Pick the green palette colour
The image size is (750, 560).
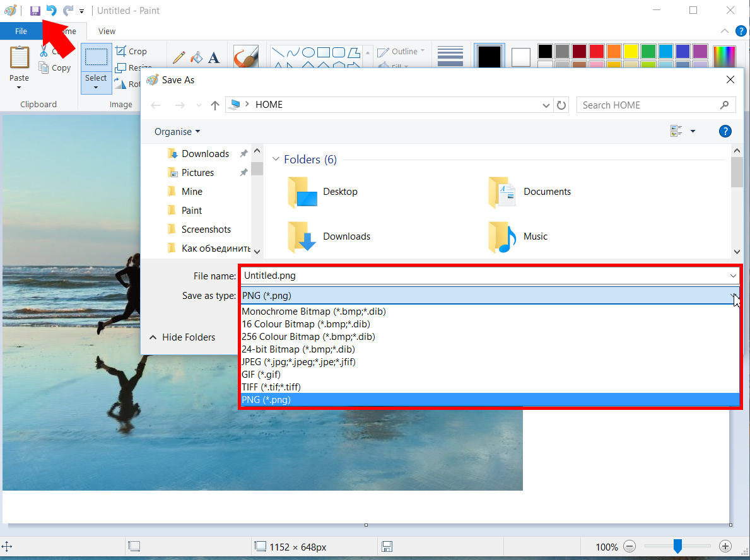(648, 50)
